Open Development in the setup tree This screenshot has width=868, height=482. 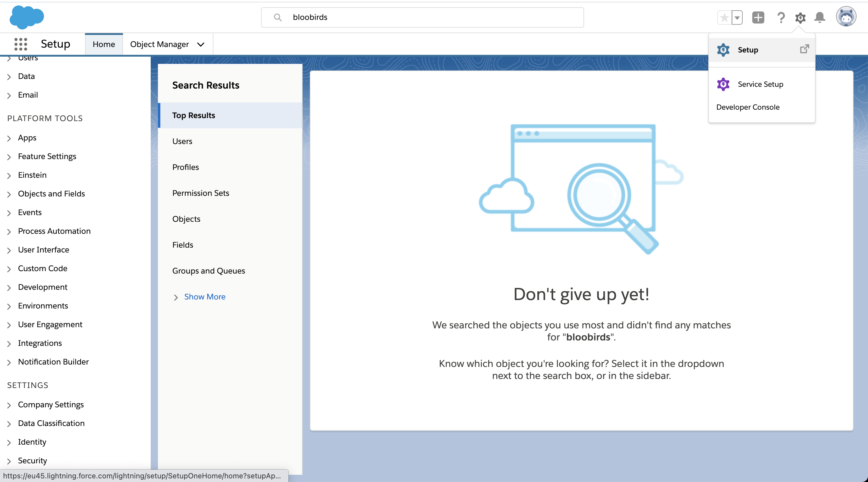click(x=42, y=287)
